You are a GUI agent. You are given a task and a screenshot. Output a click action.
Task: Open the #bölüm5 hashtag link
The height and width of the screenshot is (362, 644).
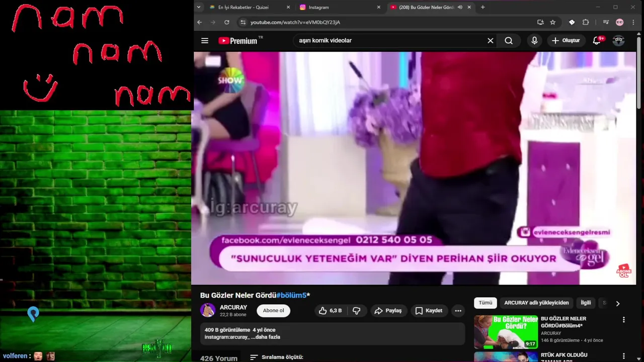(291, 295)
